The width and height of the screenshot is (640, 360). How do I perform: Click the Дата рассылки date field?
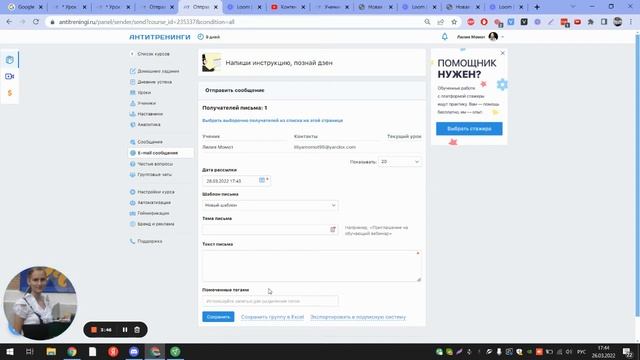click(236, 180)
